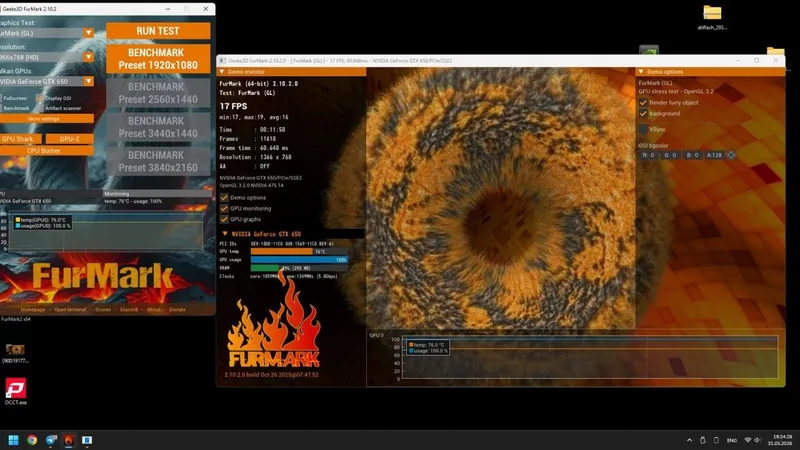Click the VRAM usage bar
The image size is (800, 450).
coord(299,268)
